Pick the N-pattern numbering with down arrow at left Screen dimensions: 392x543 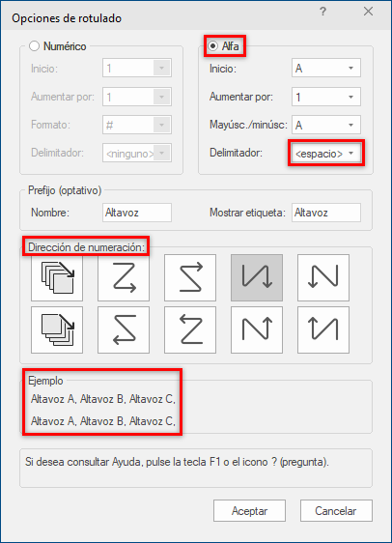pyautogui.click(x=323, y=277)
